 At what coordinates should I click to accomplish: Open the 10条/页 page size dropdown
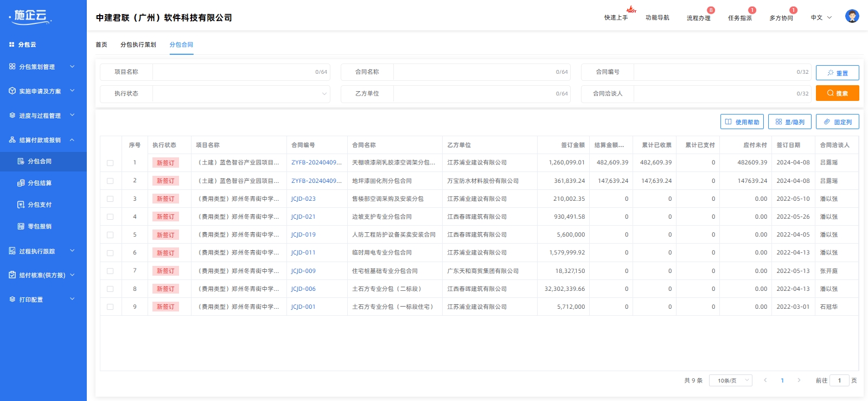pyautogui.click(x=730, y=380)
